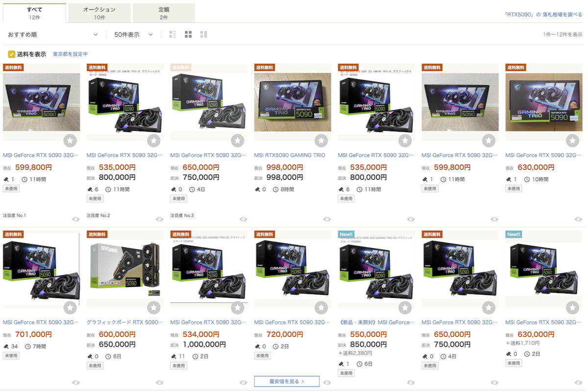This screenshot has height=392, width=588.
Task: Click the +送料2,380円 shipping text
Action: tap(355, 353)
